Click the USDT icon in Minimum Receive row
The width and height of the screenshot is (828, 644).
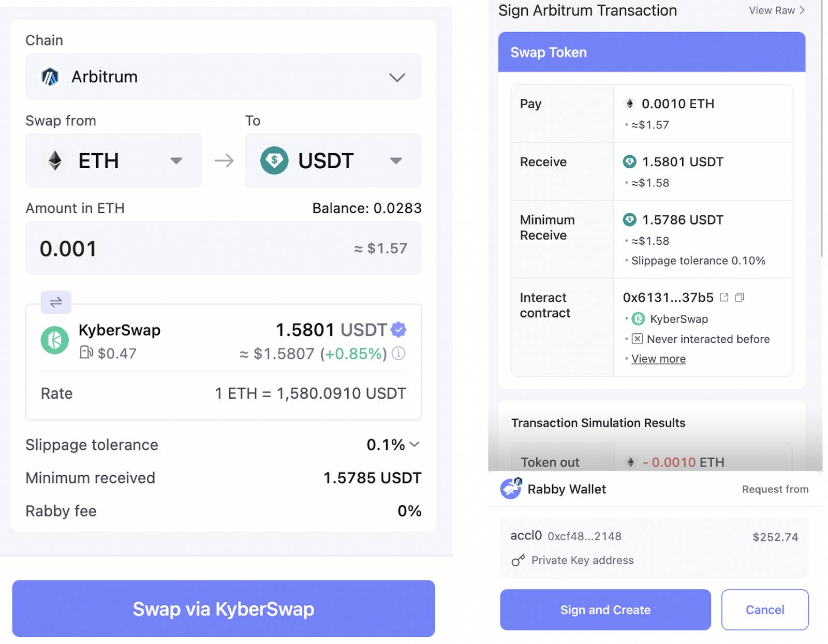coord(629,220)
